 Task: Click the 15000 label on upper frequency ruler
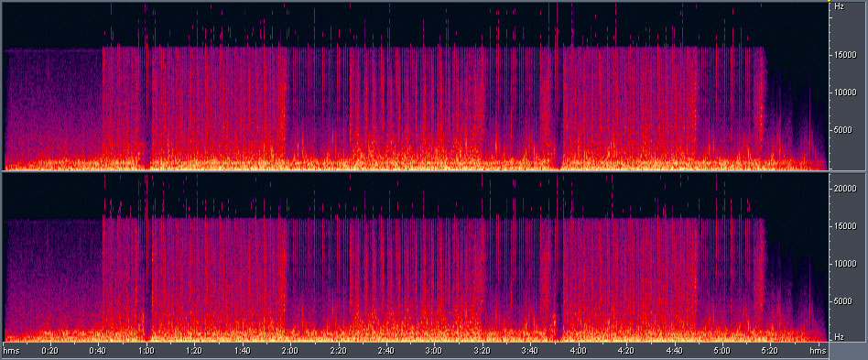[846, 54]
